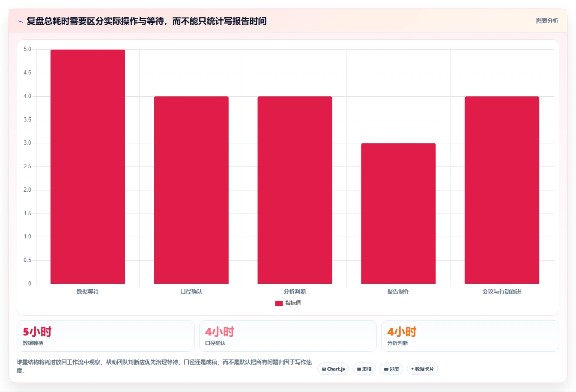
Task: Click the description paragraph starting with 堆叠结构
Action: coord(164,366)
